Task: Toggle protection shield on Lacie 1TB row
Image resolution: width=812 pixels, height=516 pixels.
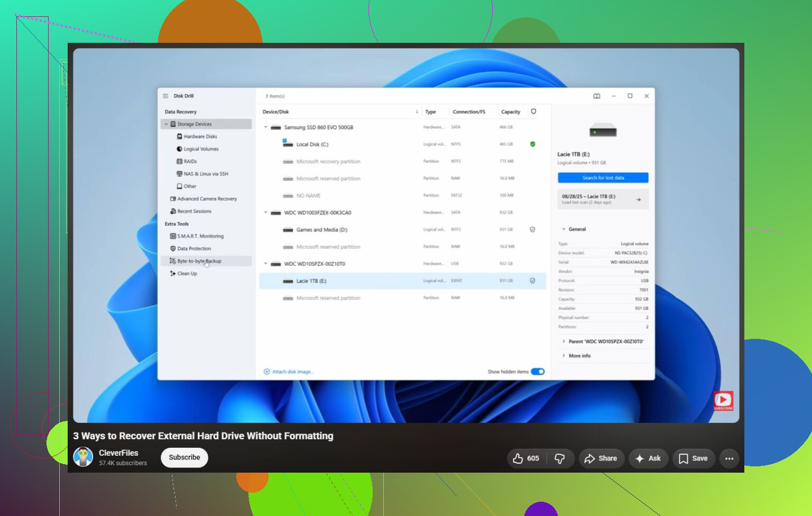Action: [x=532, y=281]
